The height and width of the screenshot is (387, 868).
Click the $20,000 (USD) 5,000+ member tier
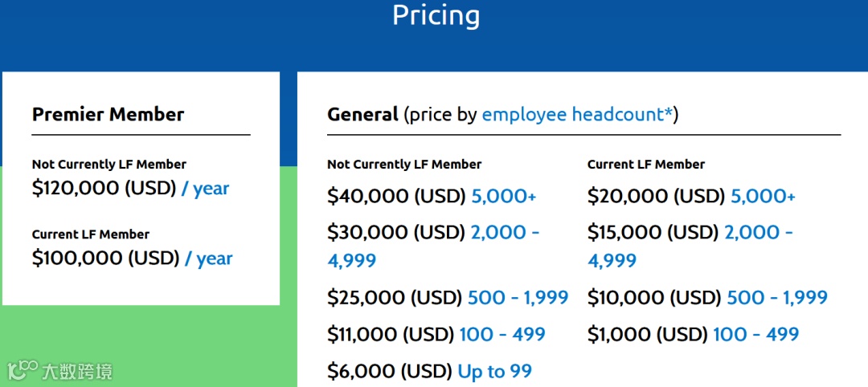(691, 196)
